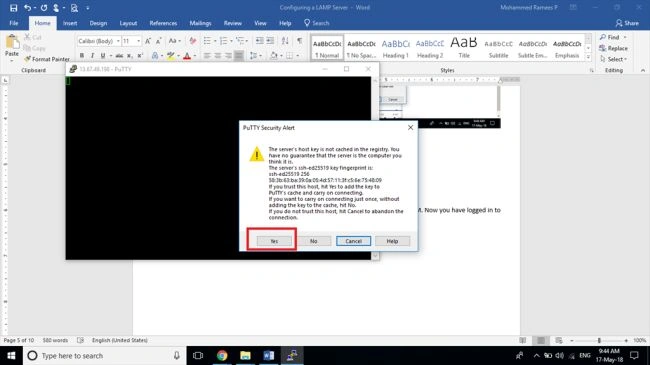Open Find in the Editing group
The height and width of the screenshot is (365, 650).
(609, 37)
